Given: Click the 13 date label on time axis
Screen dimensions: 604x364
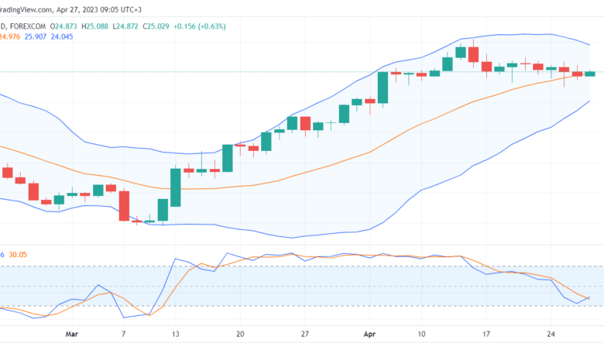Looking at the screenshot, I should (x=175, y=334).
